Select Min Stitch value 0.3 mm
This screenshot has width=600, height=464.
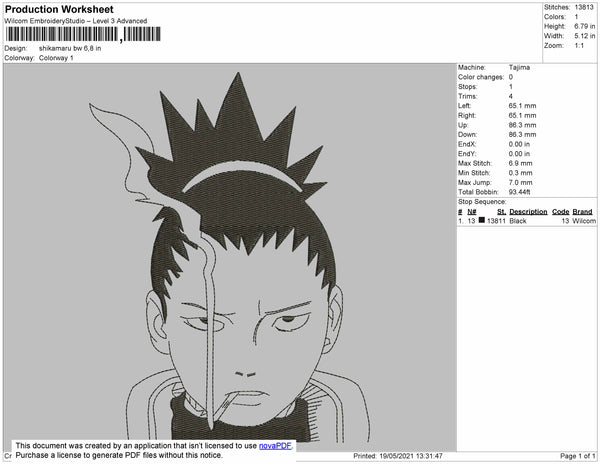click(520, 173)
